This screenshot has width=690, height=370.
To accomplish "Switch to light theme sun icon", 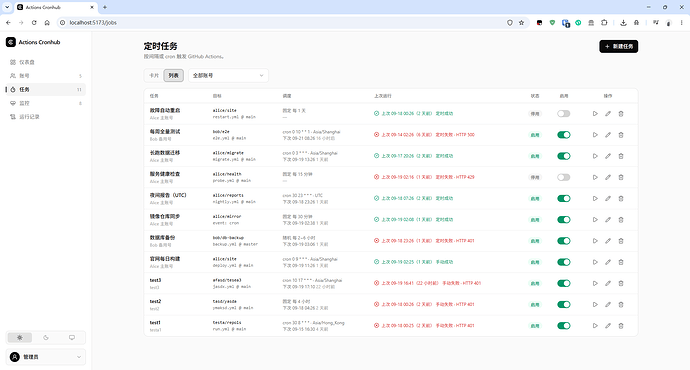I will [20, 337].
